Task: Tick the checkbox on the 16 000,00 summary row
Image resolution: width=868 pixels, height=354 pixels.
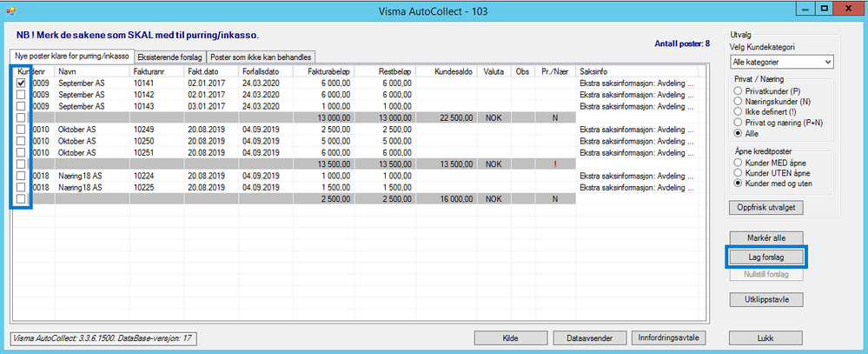Action: [x=21, y=198]
